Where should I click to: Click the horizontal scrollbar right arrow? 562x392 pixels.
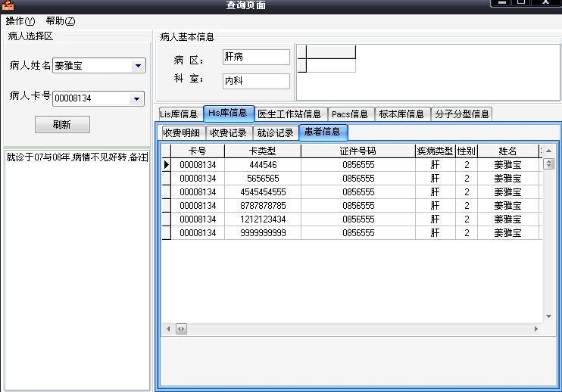(x=536, y=329)
